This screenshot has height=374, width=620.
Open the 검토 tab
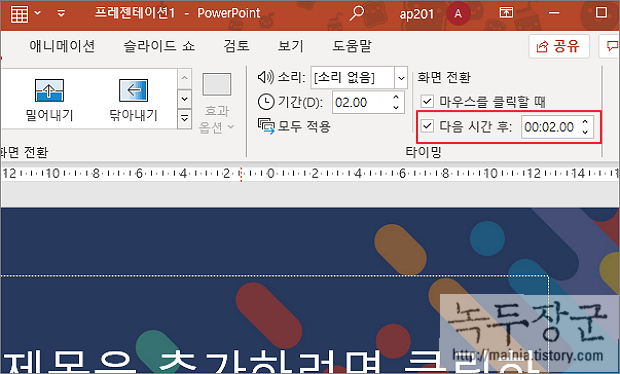click(x=236, y=46)
